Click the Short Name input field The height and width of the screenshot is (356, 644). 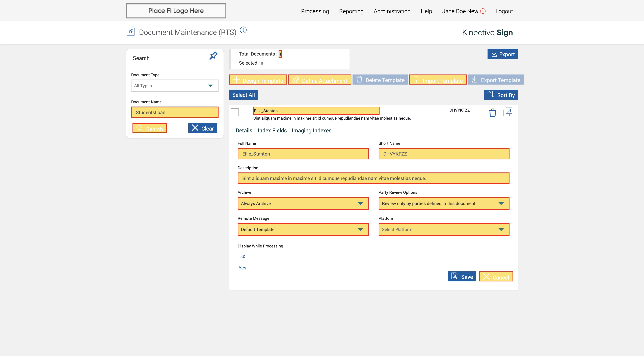(x=443, y=154)
